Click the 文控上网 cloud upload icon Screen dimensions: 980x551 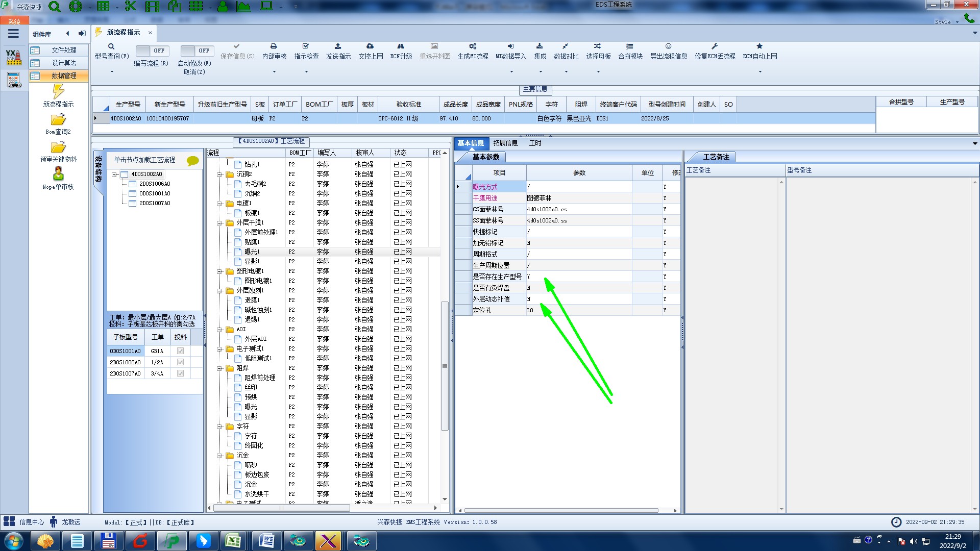[370, 46]
